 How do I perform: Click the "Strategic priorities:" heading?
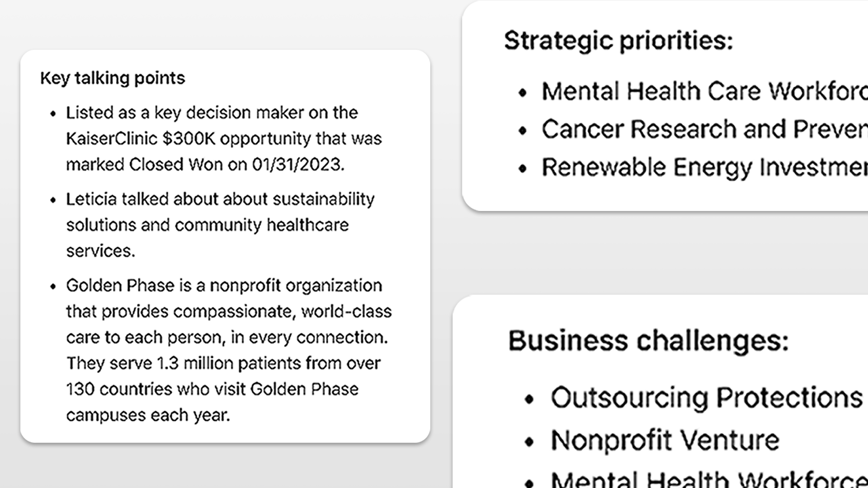click(618, 41)
